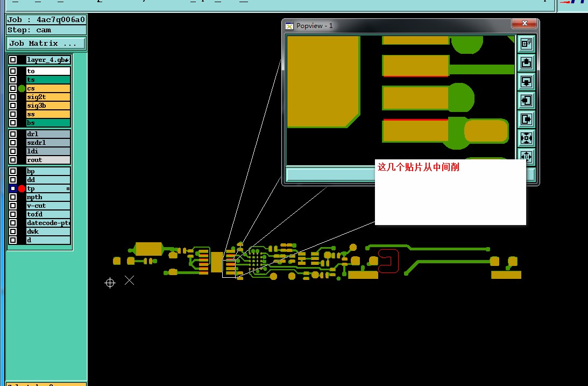Zoom in the Popview (arrows pointing inward)
Image resolution: width=588 pixels, height=386 pixels.
[526, 138]
